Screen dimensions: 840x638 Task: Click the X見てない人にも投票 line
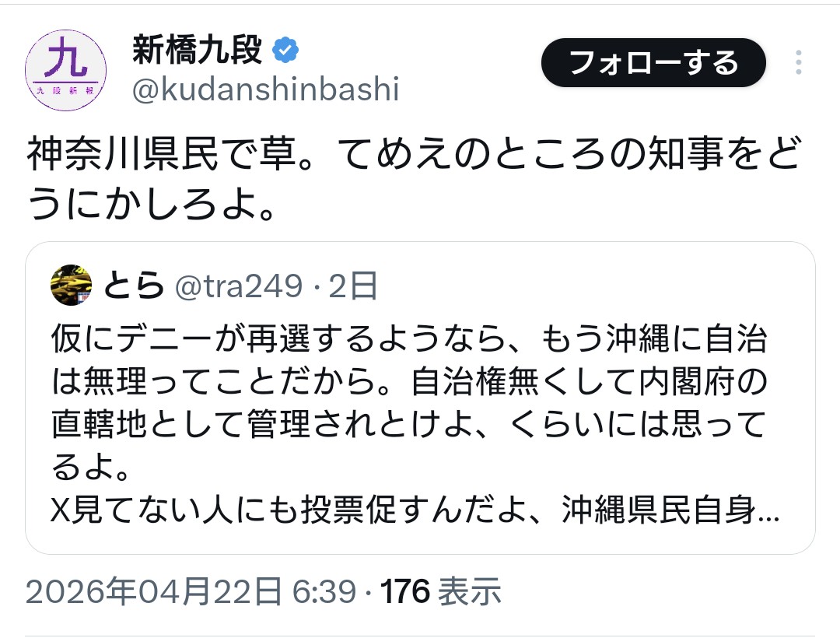click(x=404, y=513)
